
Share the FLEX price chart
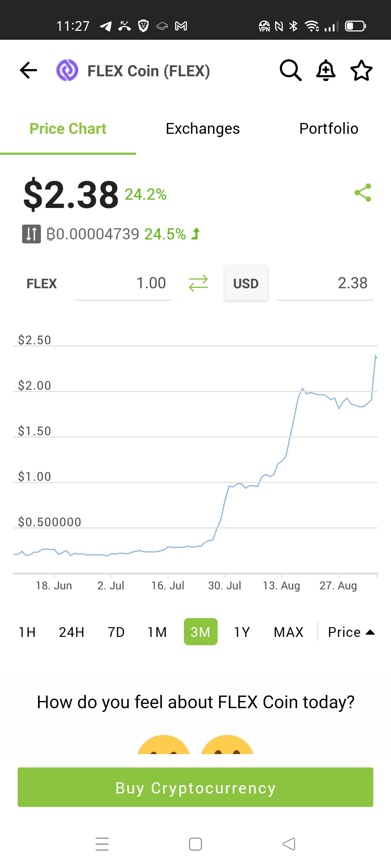coord(363,192)
